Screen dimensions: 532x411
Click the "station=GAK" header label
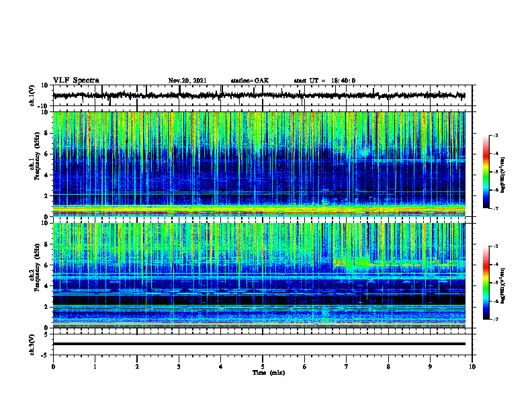click(250, 81)
